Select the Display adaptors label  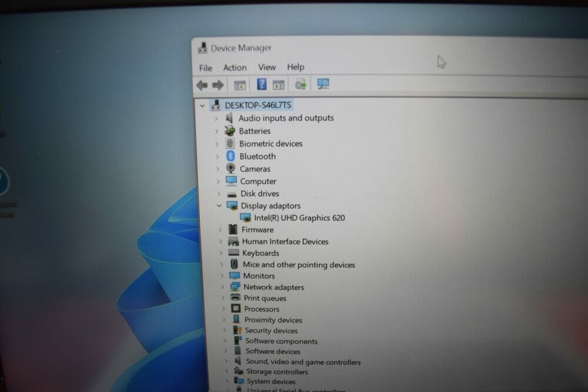pos(270,206)
